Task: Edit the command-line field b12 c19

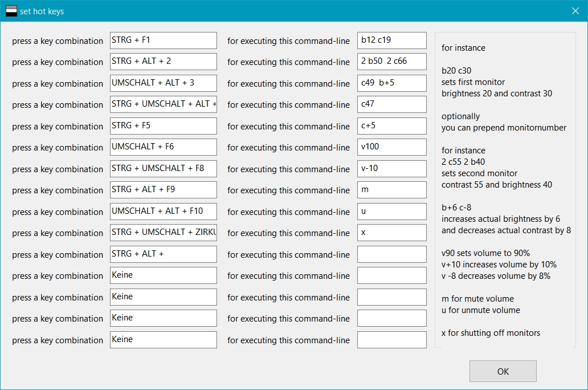Action: (392, 40)
